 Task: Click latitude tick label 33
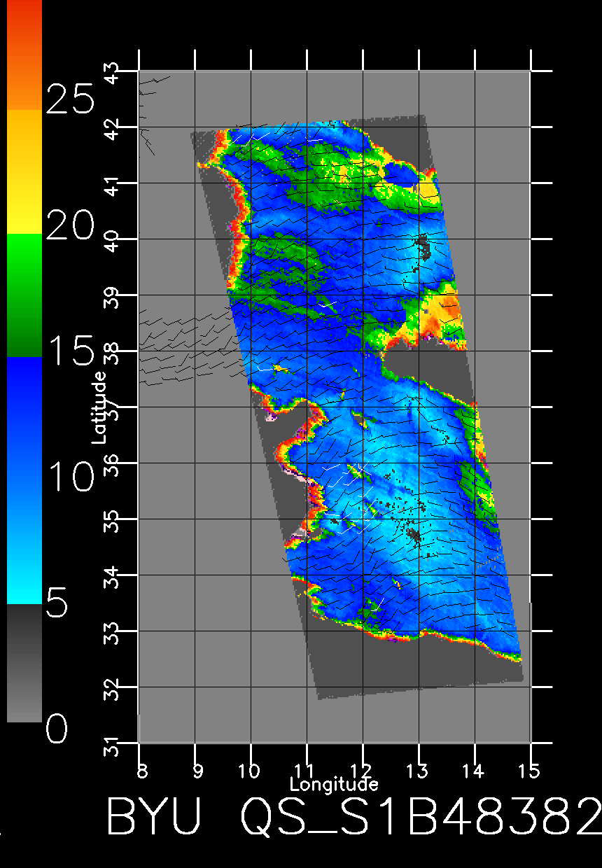point(112,633)
